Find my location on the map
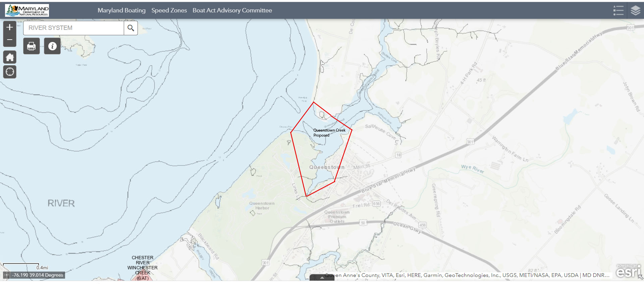Image resolution: width=644 pixels, height=284 pixels. click(x=10, y=72)
